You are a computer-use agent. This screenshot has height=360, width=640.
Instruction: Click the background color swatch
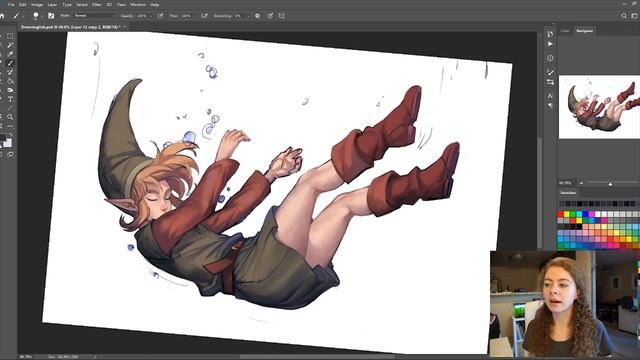click(9, 143)
